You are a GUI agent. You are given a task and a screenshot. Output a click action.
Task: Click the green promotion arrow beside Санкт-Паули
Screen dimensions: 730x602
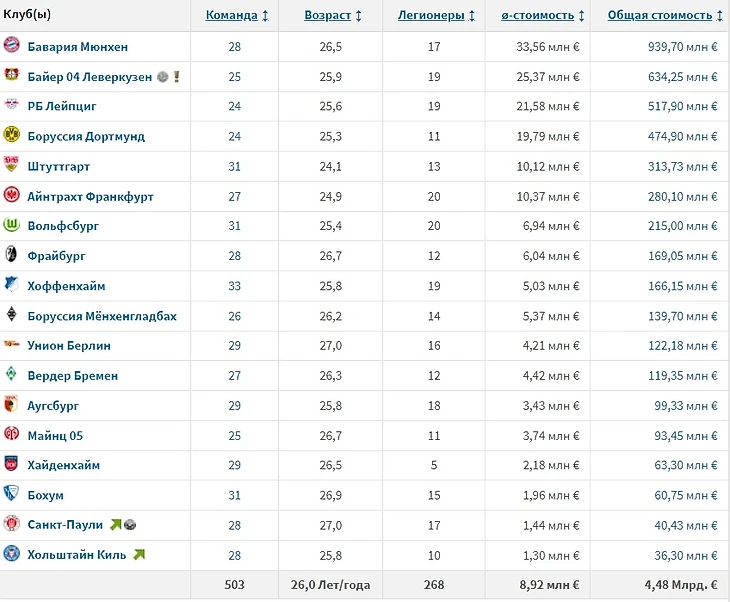click(x=115, y=525)
